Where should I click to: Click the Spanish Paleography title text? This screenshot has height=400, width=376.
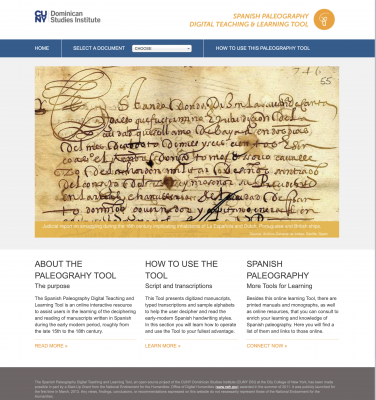(x=271, y=16)
